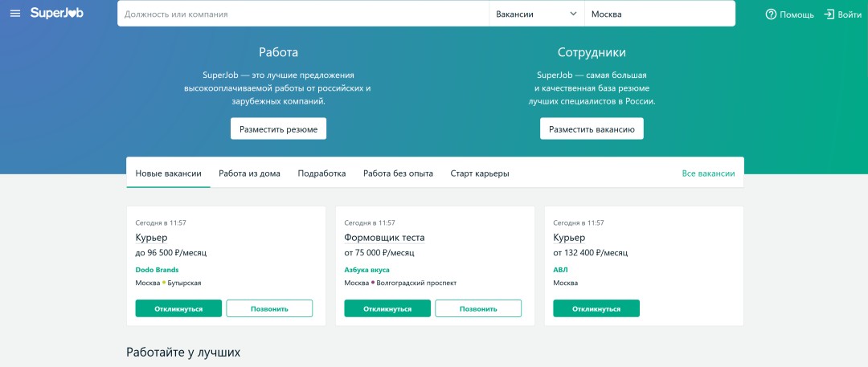Open the АВЛ employer link
Viewport: 868px width, 367px height.
[560, 270]
